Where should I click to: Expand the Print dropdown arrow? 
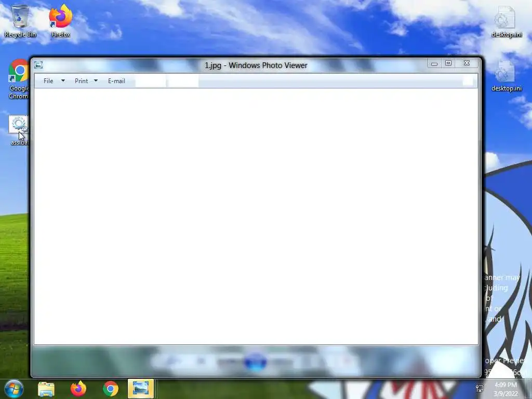click(x=96, y=81)
